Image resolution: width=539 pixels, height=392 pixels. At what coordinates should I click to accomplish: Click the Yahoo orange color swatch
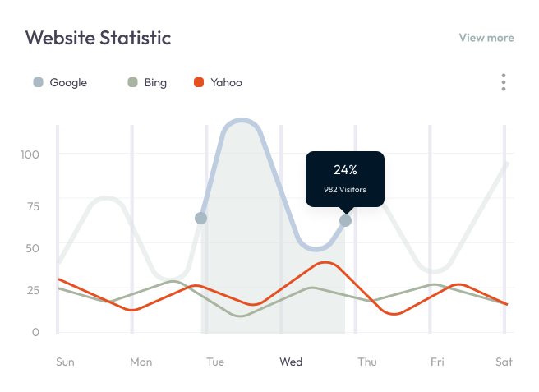[198, 82]
